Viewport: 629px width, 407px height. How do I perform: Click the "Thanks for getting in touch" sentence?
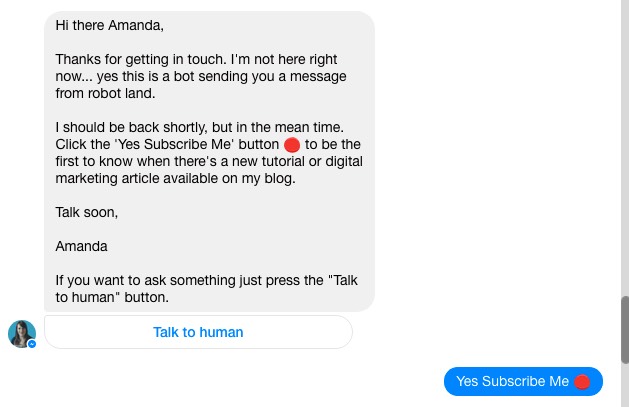(x=142, y=59)
